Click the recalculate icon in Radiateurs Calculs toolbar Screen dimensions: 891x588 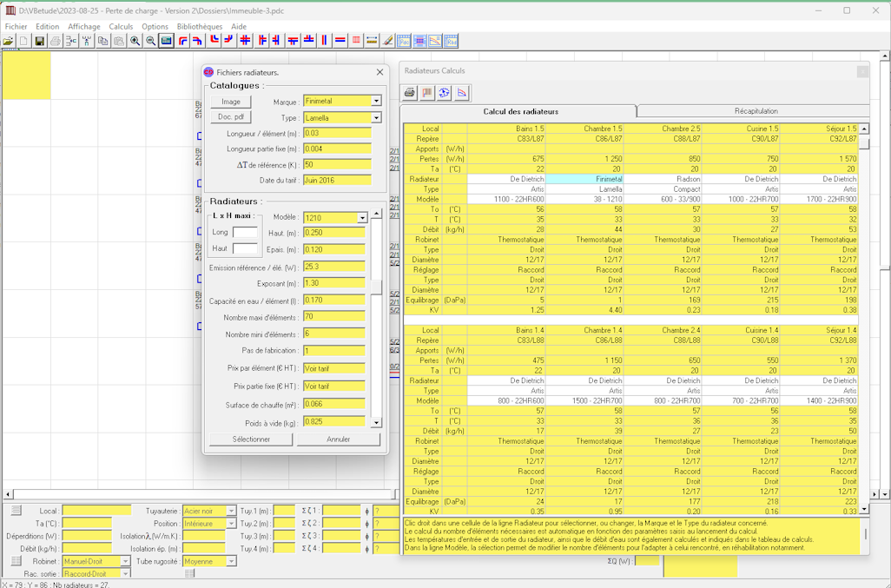[x=445, y=93]
